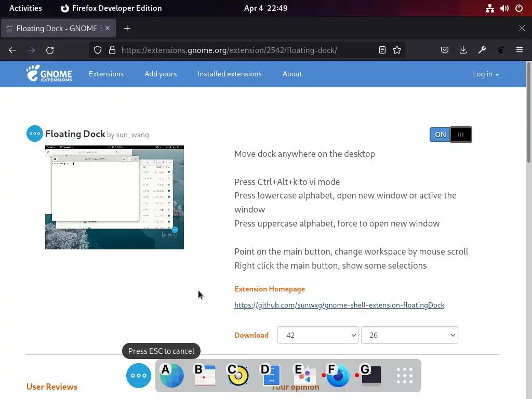The height and width of the screenshot is (399, 532).
Task: Close the Firefox window
Action: [522, 28]
